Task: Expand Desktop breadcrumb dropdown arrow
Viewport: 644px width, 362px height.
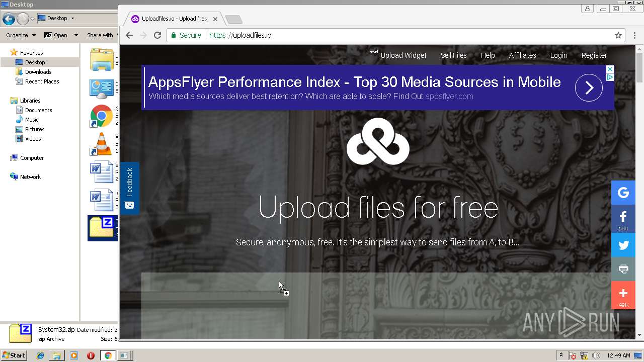Action: tap(72, 18)
